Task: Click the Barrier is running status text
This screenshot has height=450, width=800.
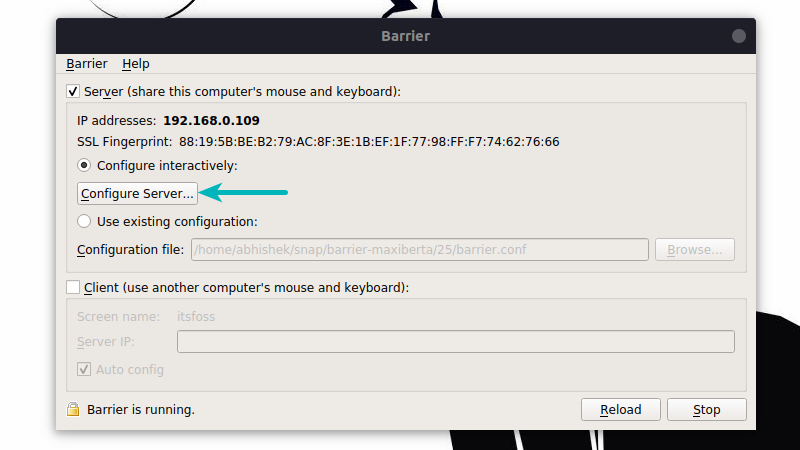Action: coord(141,410)
